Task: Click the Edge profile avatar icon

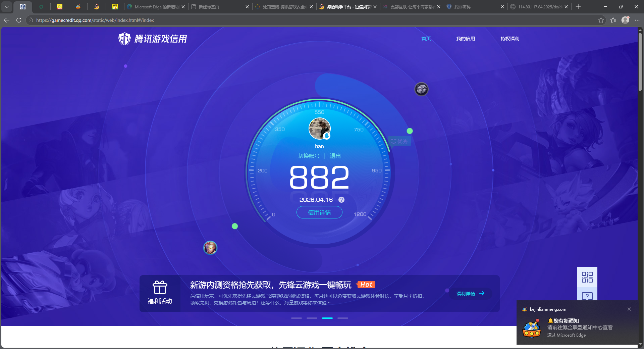Action: point(625,20)
